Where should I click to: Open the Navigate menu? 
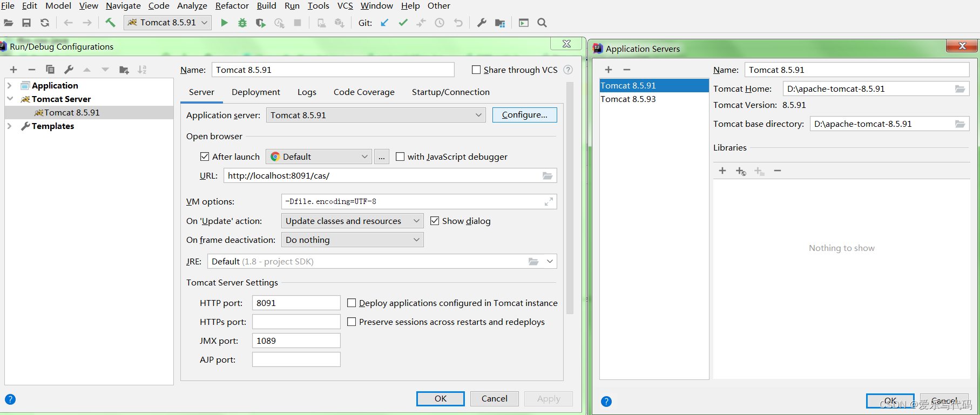point(123,6)
